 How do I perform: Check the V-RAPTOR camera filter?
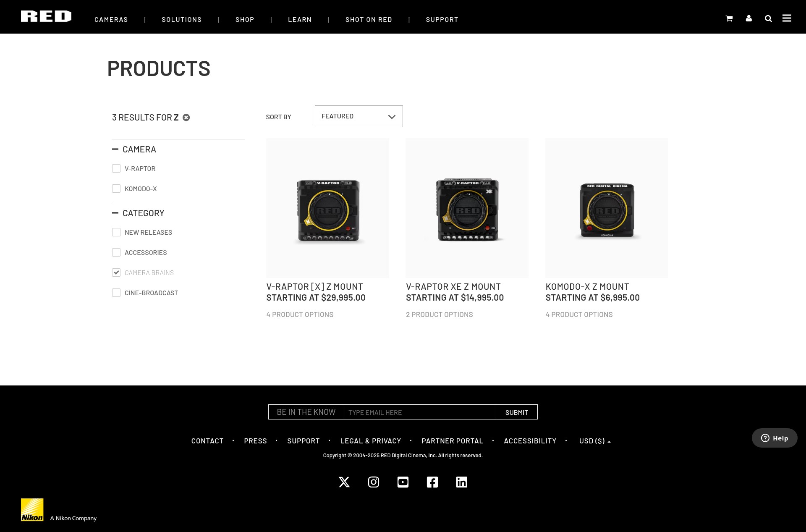point(116,168)
